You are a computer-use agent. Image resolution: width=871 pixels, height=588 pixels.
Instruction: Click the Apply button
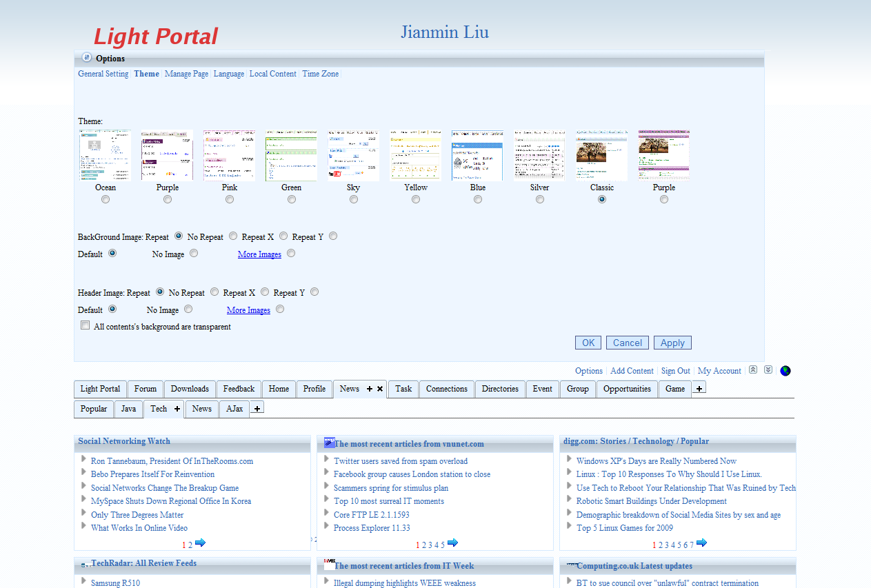[x=673, y=343]
